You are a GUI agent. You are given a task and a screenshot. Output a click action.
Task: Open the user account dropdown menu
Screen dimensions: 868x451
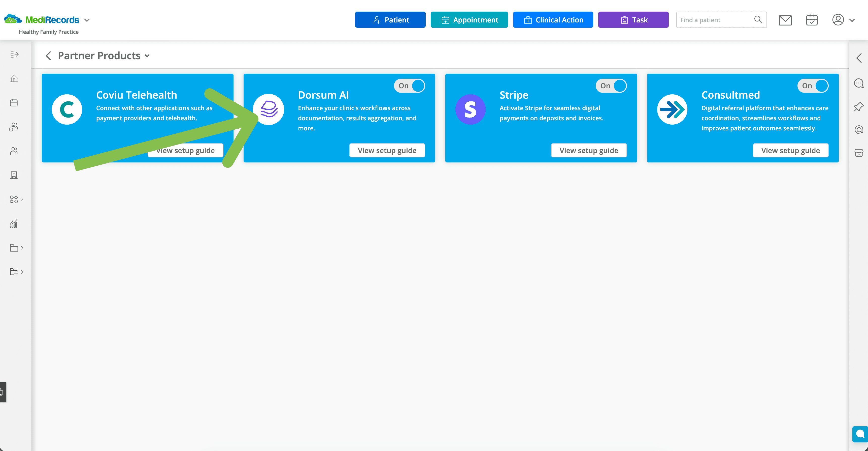(x=843, y=20)
